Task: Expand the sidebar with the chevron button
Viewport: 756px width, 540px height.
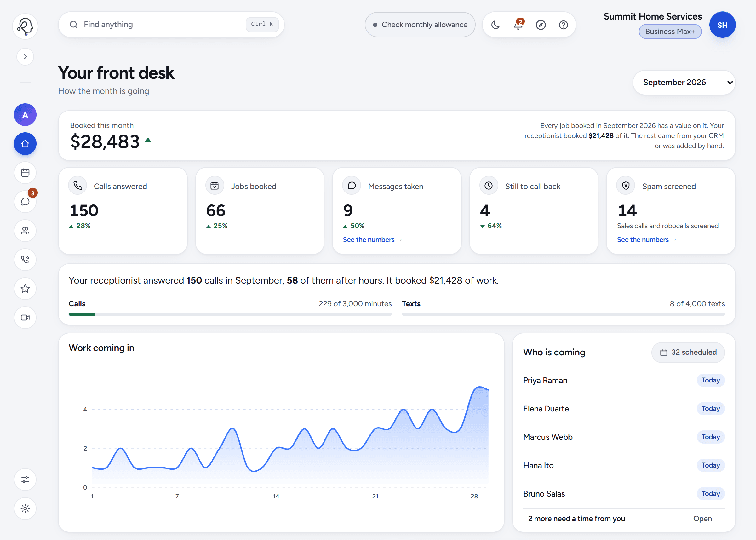Action: click(25, 56)
